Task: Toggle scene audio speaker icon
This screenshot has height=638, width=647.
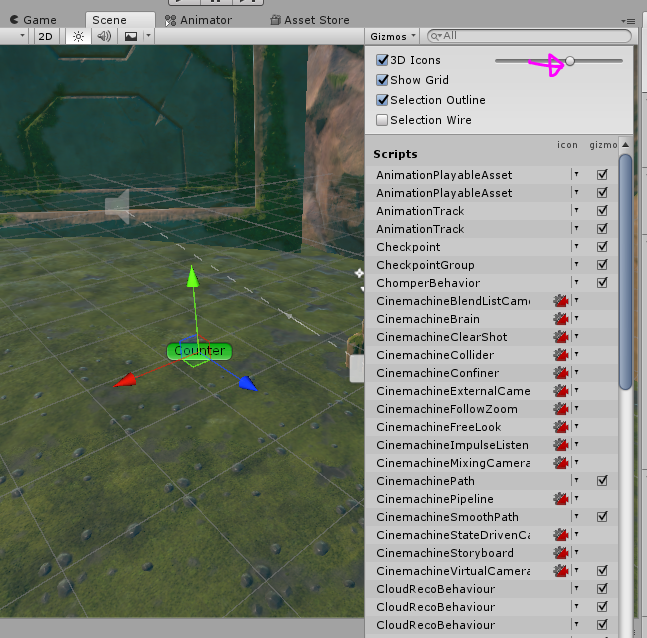Action: [x=104, y=36]
